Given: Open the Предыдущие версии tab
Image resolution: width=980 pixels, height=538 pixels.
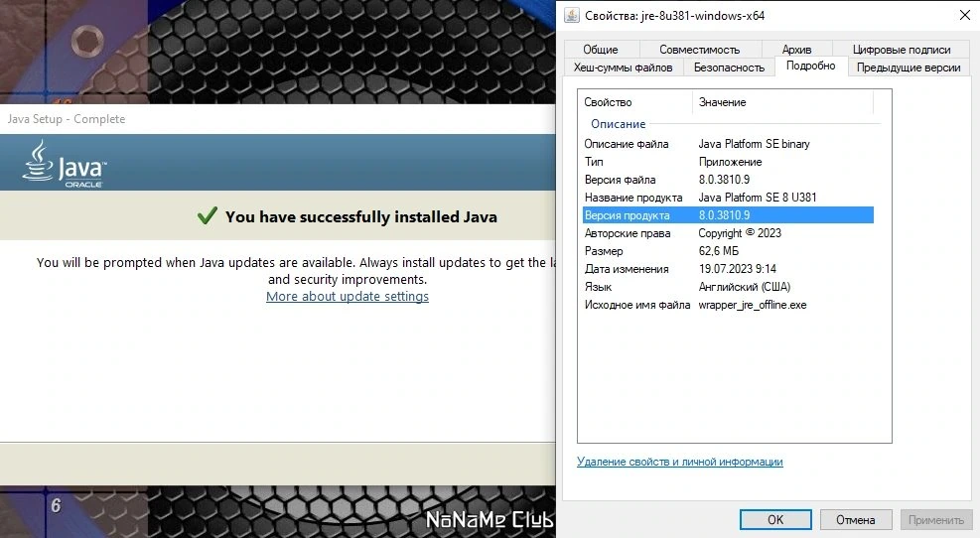Looking at the screenshot, I should 909,67.
